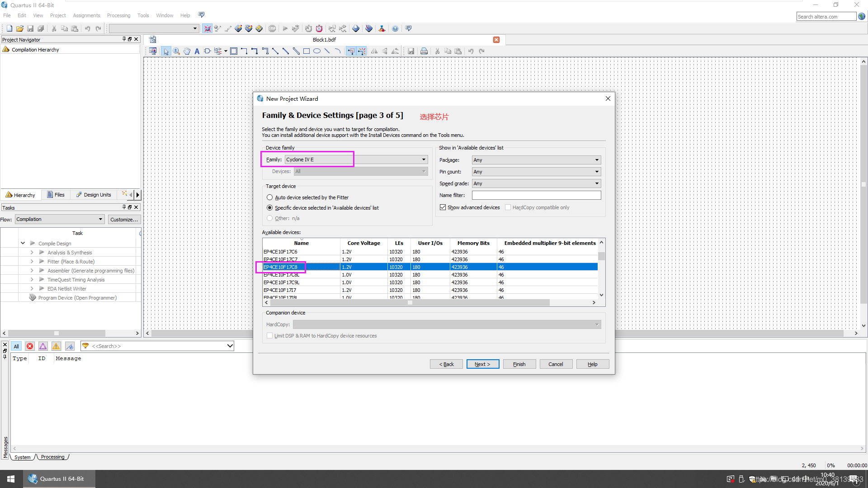Select the Symbol gate tool
Viewport: 868px width, 488px height.
(x=207, y=51)
